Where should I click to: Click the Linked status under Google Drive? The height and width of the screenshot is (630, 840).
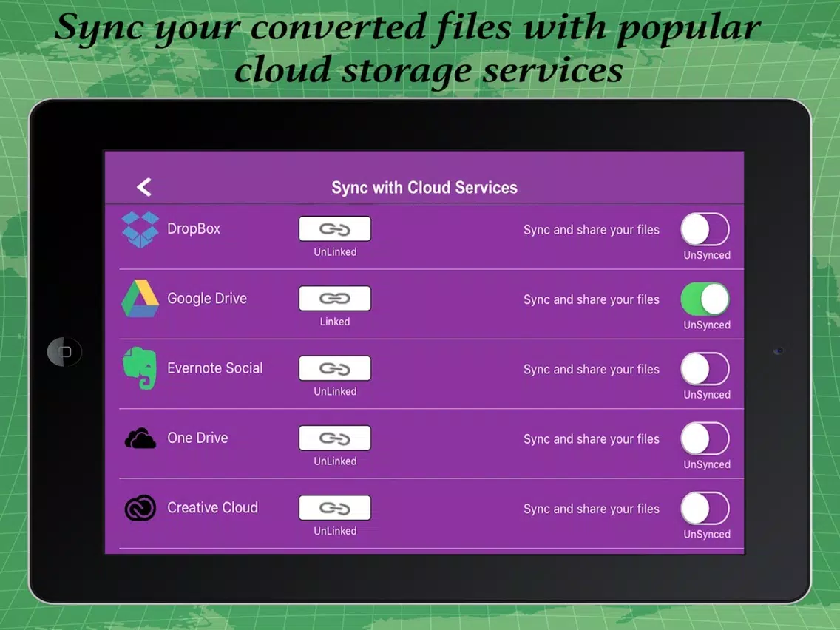point(335,322)
